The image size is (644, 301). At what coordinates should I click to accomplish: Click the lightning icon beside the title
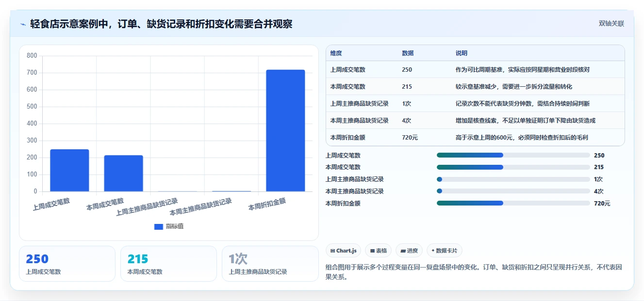coord(23,24)
